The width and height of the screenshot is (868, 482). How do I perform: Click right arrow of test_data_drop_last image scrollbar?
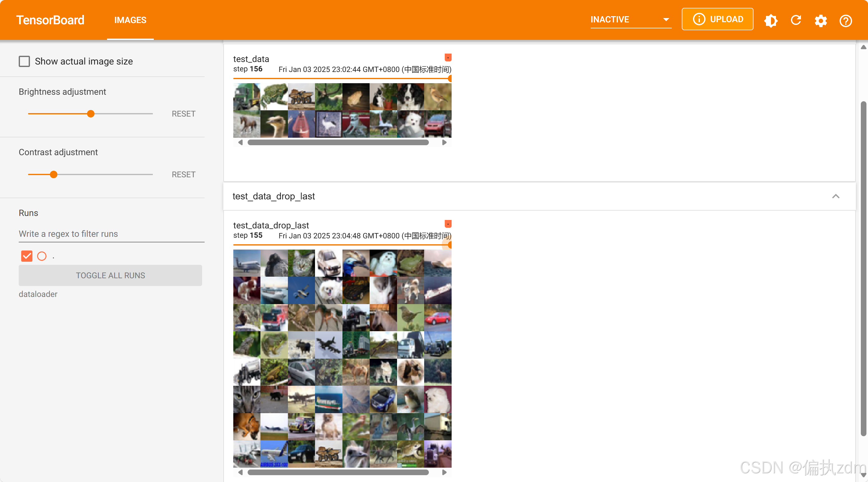click(x=444, y=472)
